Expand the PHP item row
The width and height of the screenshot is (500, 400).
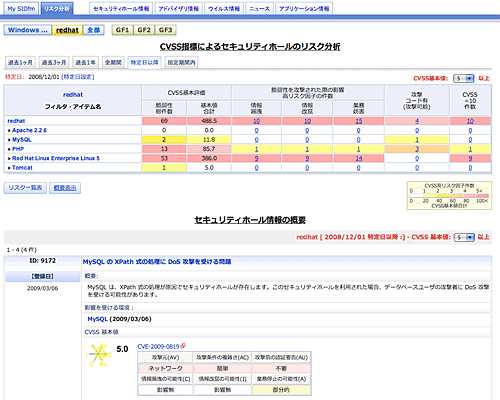point(18,149)
